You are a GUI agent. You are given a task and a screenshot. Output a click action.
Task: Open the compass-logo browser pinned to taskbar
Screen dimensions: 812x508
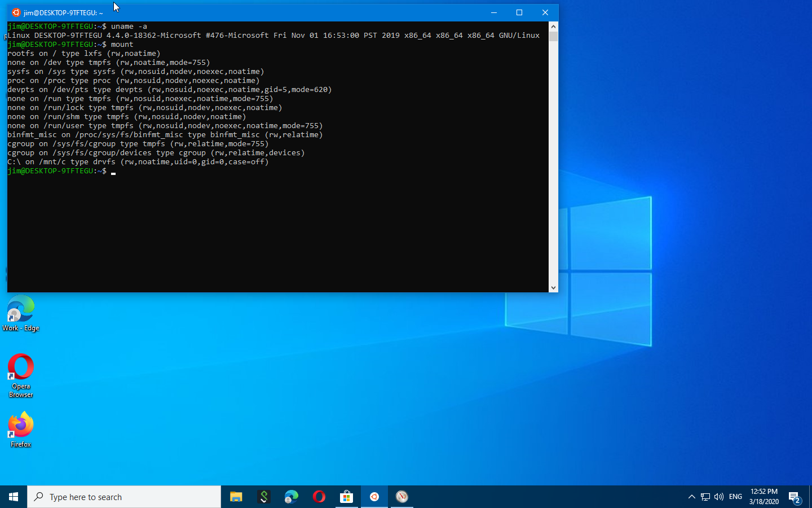pyautogui.click(x=401, y=497)
